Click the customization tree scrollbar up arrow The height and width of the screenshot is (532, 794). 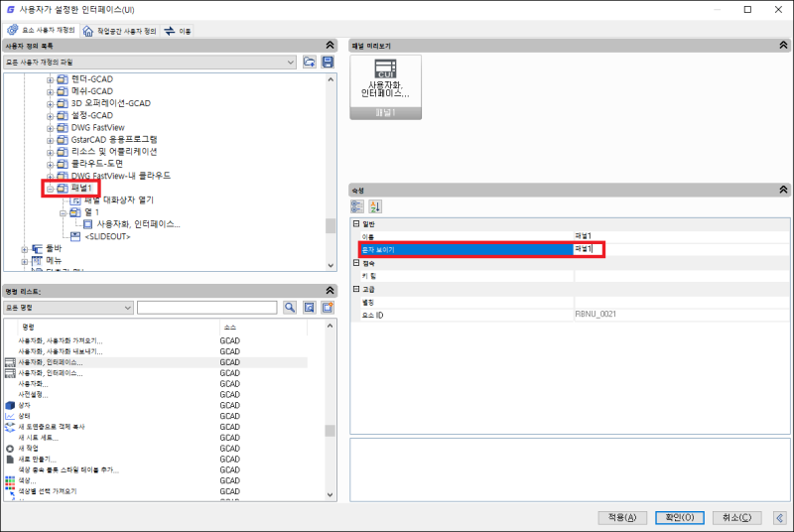[x=331, y=79]
